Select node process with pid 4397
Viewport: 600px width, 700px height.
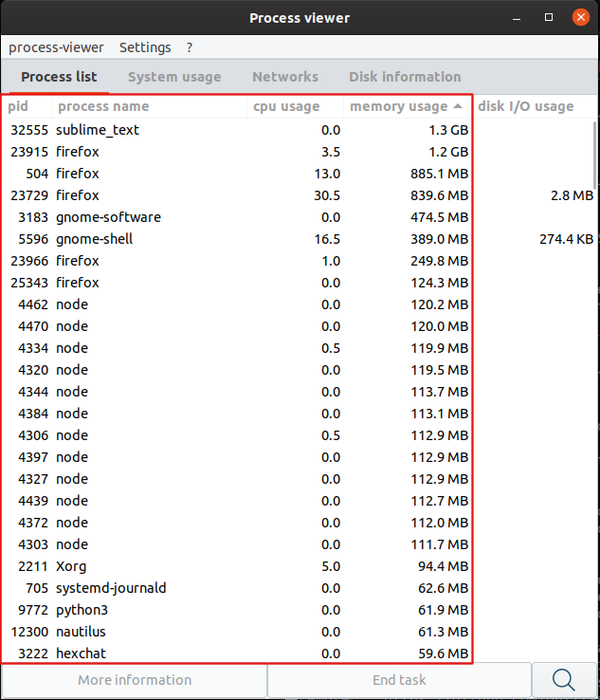point(300,457)
